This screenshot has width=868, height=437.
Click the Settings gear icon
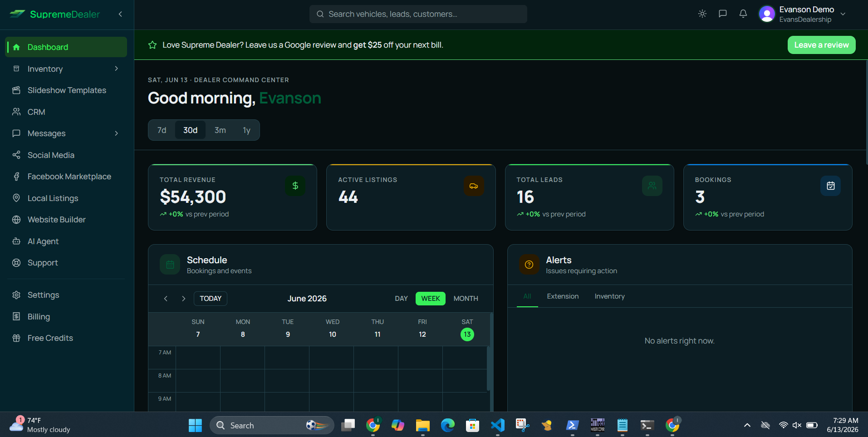(16, 295)
